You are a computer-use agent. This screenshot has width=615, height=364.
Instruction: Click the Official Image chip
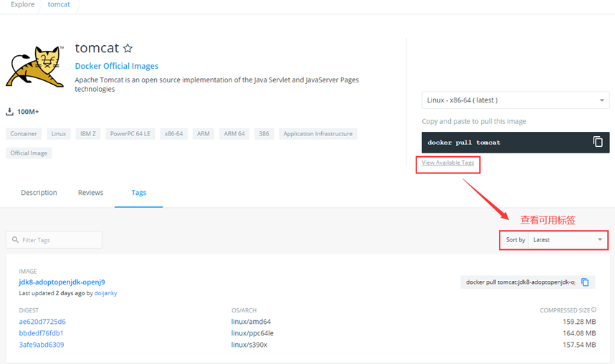pos(29,153)
